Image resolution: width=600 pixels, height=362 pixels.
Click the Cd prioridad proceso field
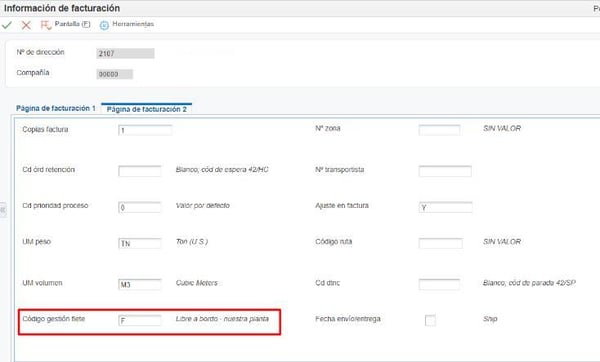click(140, 207)
